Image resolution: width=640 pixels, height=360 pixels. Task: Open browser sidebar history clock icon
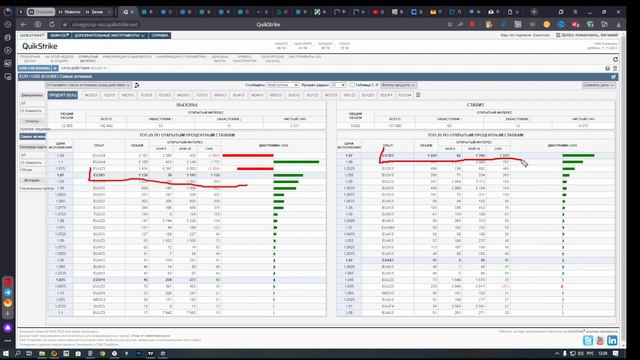[8, 24]
